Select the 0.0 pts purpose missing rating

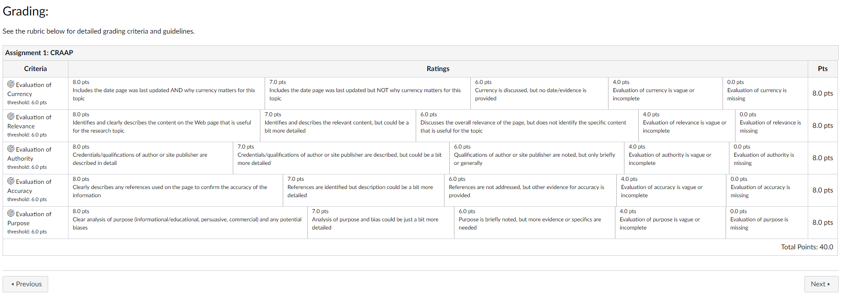[x=766, y=223]
